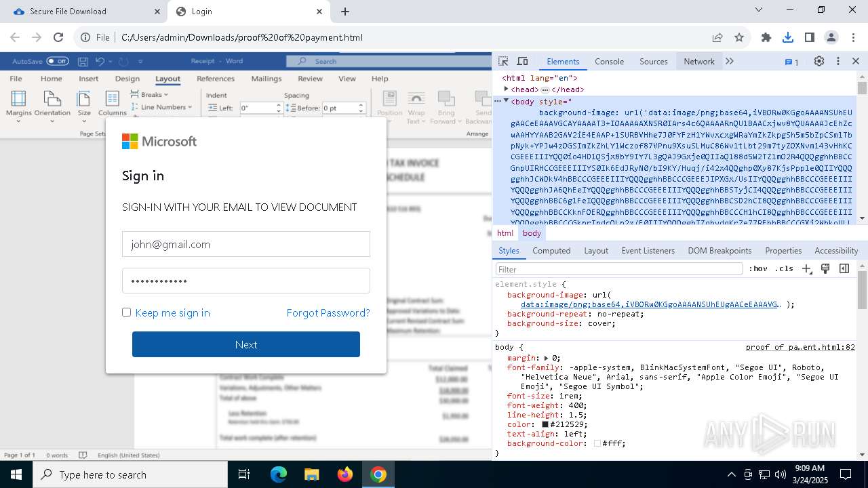Tick the Keep me sign in checkbox
The width and height of the screenshot is (868, 488).
click(126, 312)
